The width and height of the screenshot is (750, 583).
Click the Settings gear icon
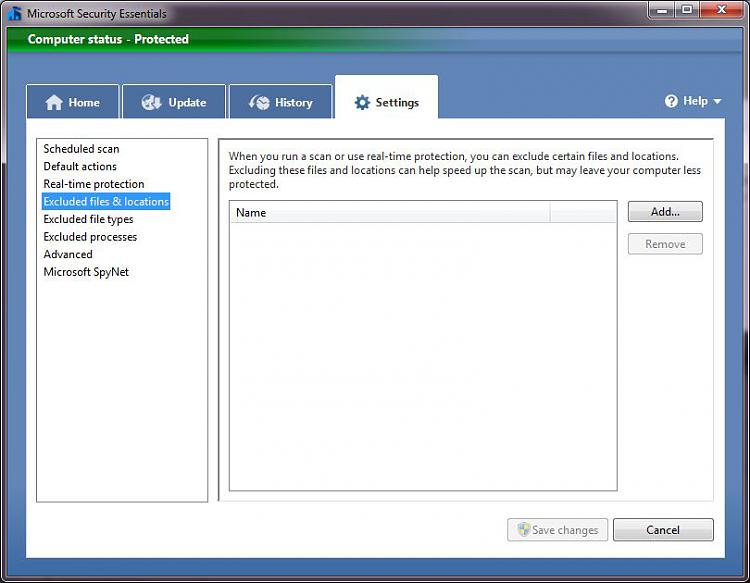point(362,102)
